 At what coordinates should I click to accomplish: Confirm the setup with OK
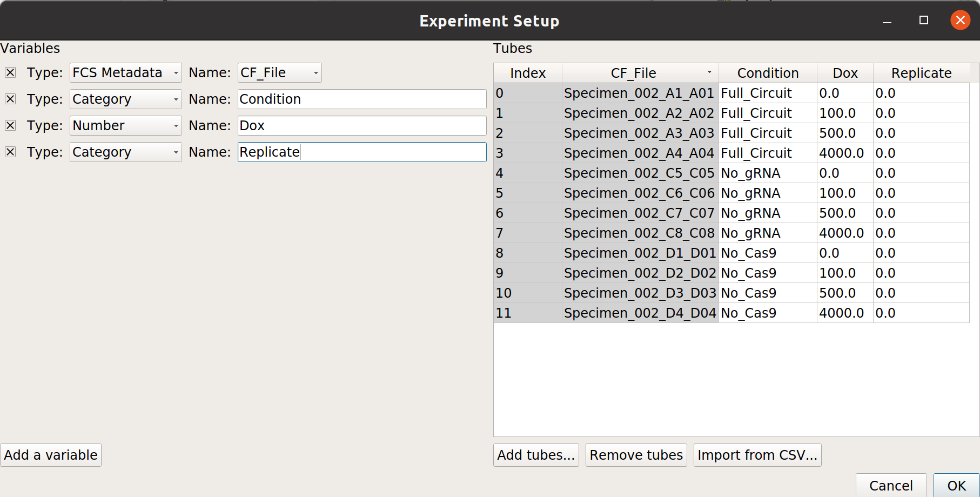(956, 485)
